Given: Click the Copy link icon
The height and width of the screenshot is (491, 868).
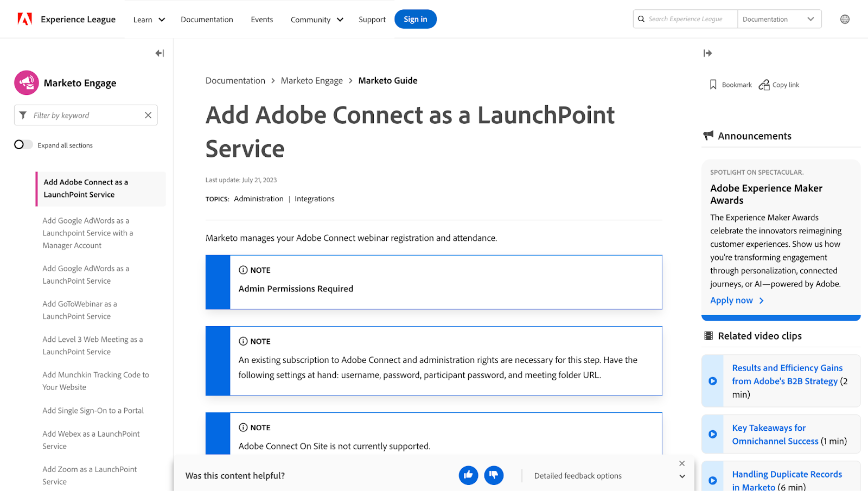Looking at the screenshot, I should pos(764,85).
